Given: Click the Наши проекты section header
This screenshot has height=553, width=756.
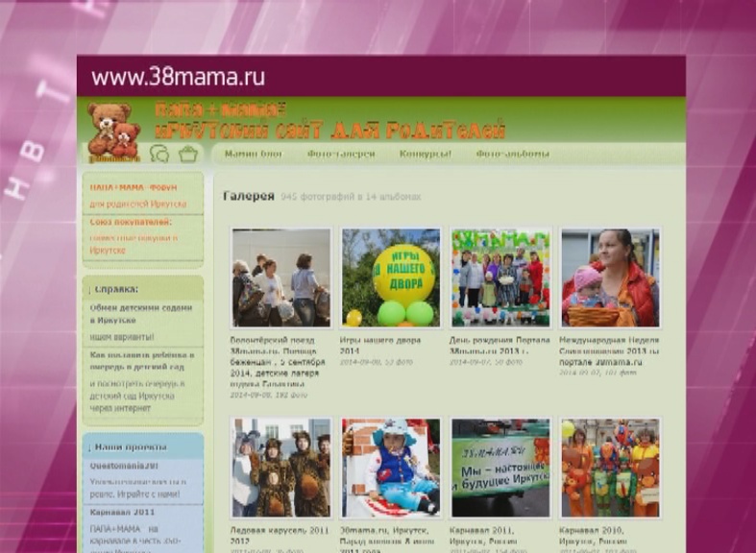Looking at the screenshot, I should [x=131, y=447].
